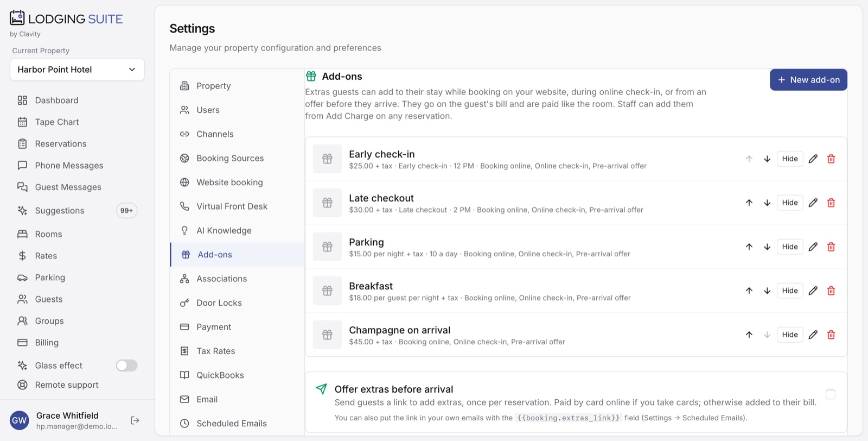Open the Harbor Point Hotel property dropdown
Screen dimensions: 868x441
[x=77, y=70]
